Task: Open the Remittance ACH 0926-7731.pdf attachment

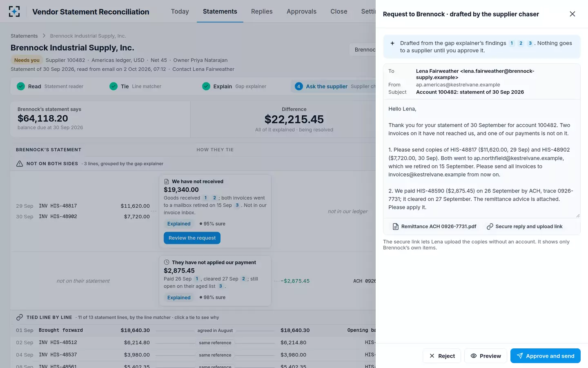Action: [434, 227]
